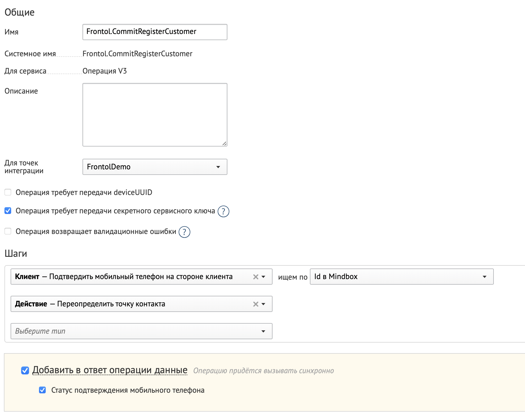Screen dimensions: 525x420
Task: Open the Действие step dropdown arrow
Action: (x=263, y=304)
